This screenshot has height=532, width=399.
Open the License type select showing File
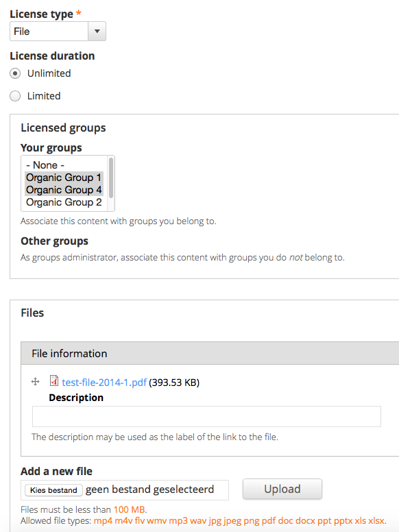pos(58,32)
